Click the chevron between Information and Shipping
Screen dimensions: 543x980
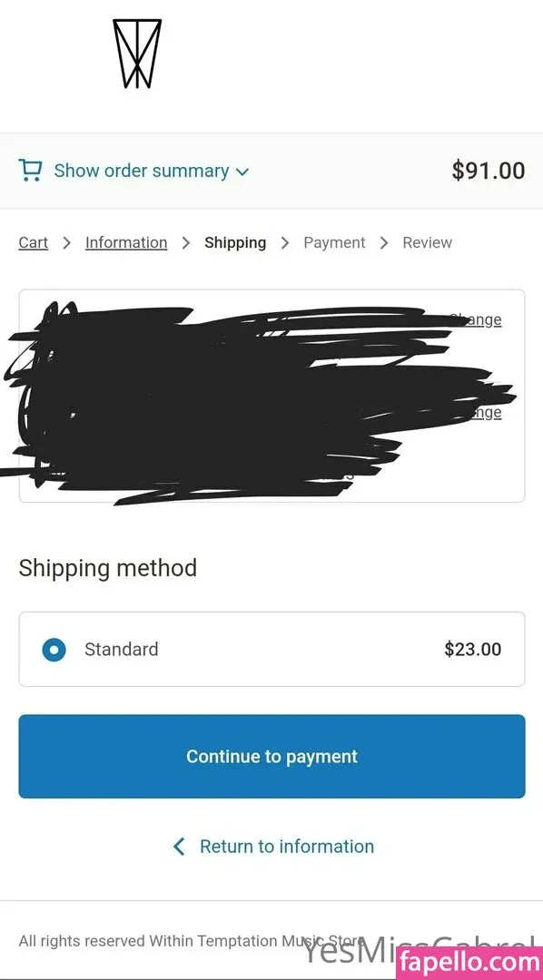pos(186,243)
